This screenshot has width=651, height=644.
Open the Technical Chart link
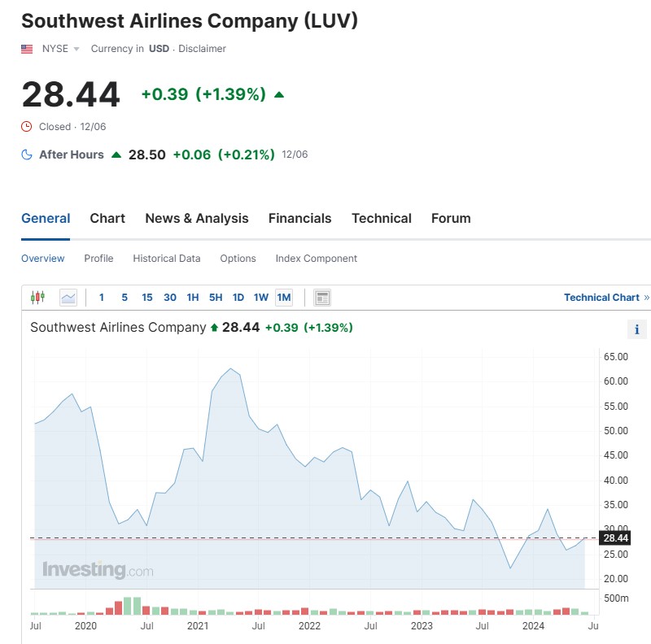[601, 298]
